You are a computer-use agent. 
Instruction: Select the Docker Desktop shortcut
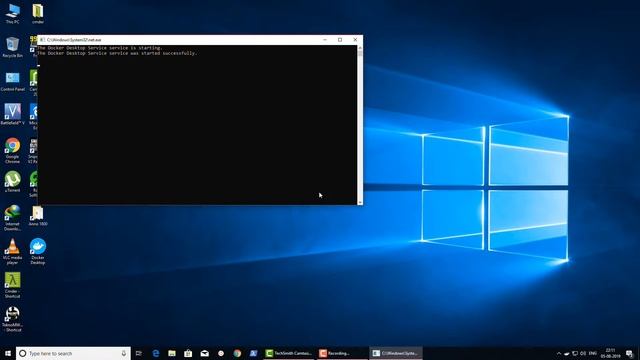[38, 251]
